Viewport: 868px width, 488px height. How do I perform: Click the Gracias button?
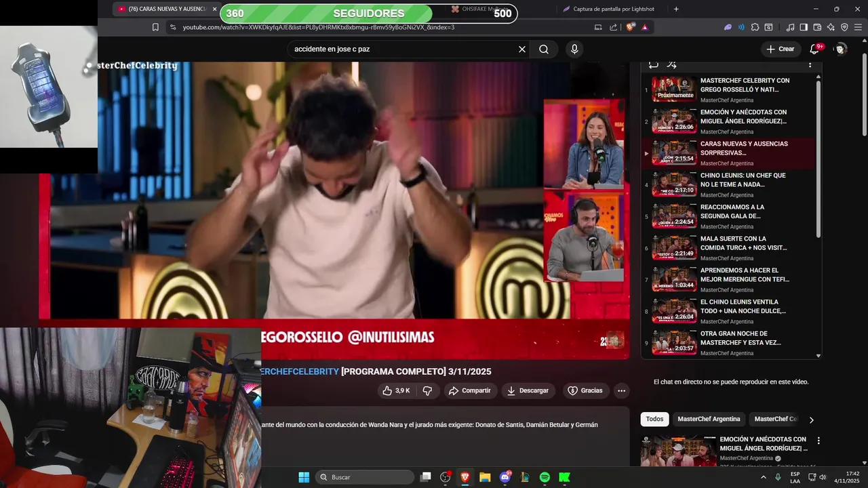click(585, 390)
